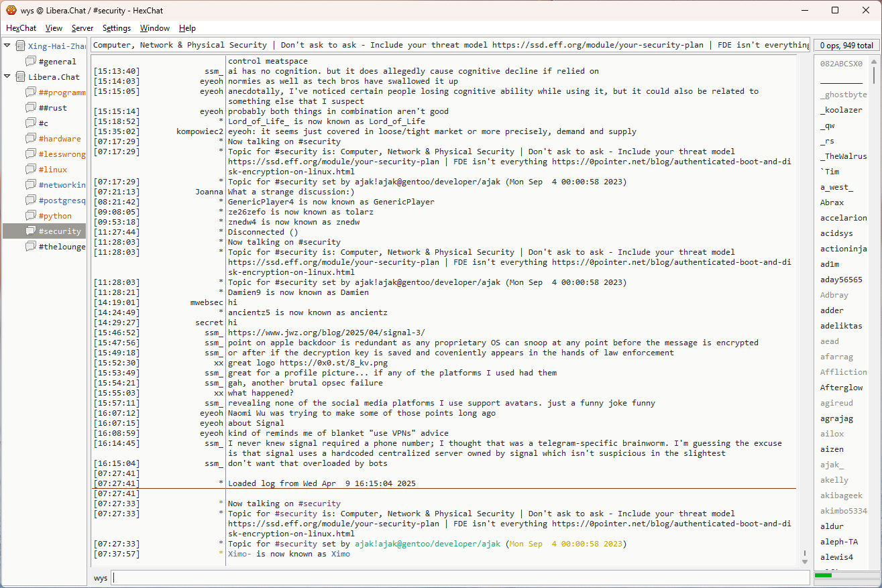Click the channel icon beside ##programm
The image size is (882, 588).
[x=31, y=92]
